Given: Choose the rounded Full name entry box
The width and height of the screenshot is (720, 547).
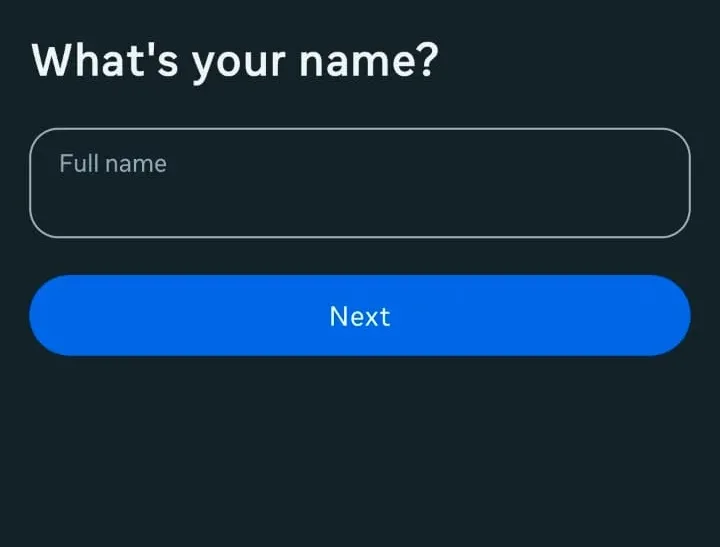Looking at the screenshot, I should (360, 183).
